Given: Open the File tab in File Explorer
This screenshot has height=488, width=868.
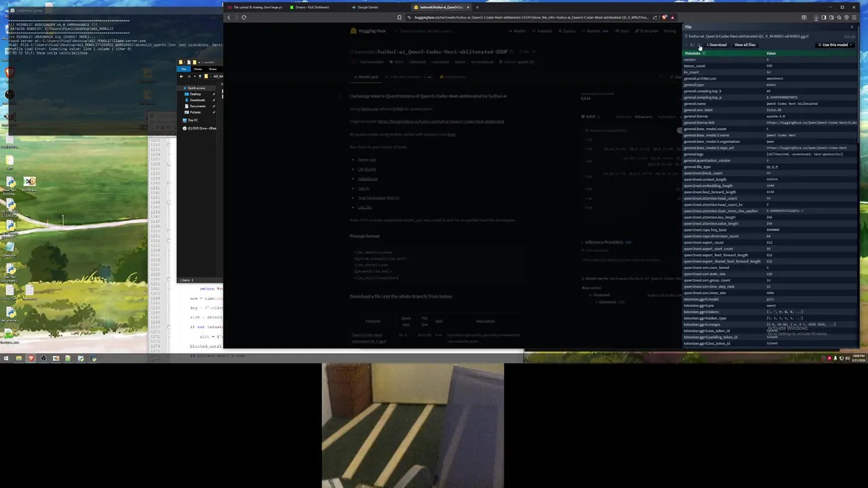Looking at the screenshot, I should (183, 69).
